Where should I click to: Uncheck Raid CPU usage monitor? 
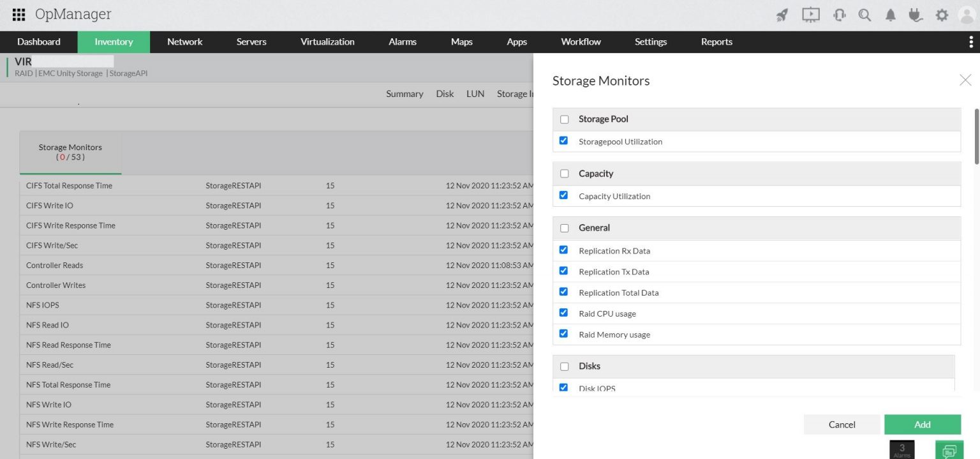click(x=563, y=313)
